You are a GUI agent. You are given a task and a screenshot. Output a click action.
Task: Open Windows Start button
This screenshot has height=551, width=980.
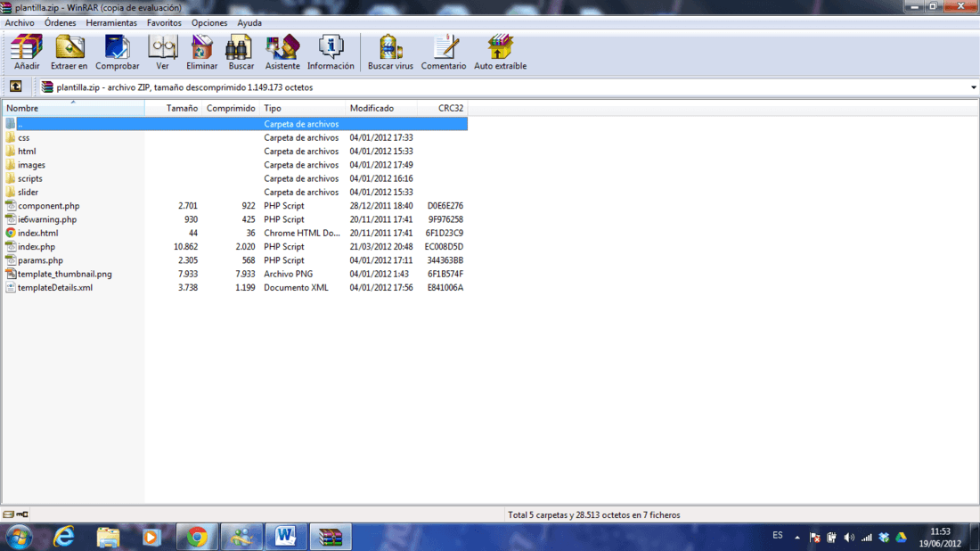20,537
